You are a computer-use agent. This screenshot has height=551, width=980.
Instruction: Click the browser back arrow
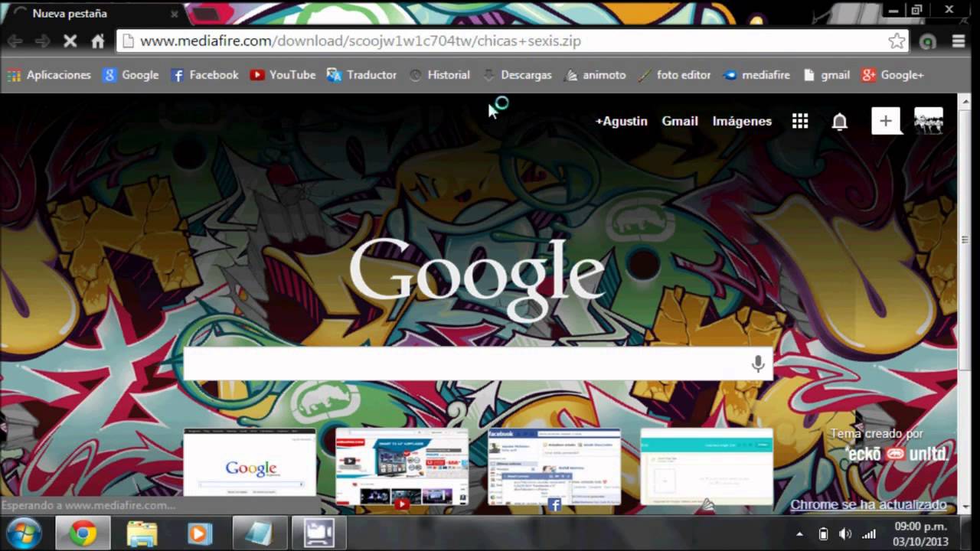pos(15,41)
